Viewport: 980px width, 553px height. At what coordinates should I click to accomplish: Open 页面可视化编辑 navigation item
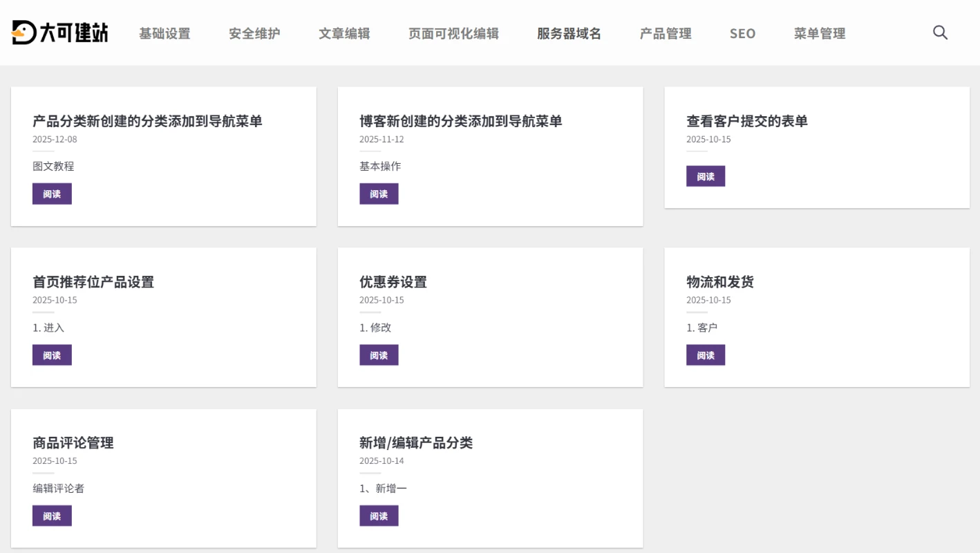pos(453,33)
